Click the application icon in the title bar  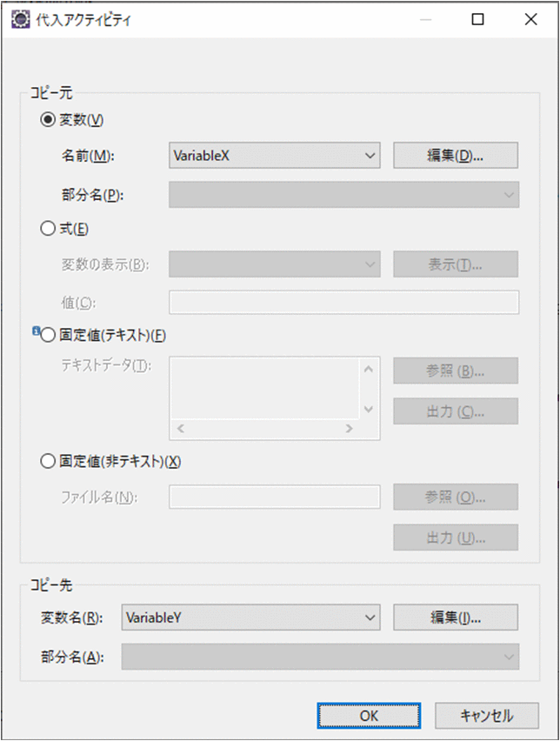coord(19,18)
